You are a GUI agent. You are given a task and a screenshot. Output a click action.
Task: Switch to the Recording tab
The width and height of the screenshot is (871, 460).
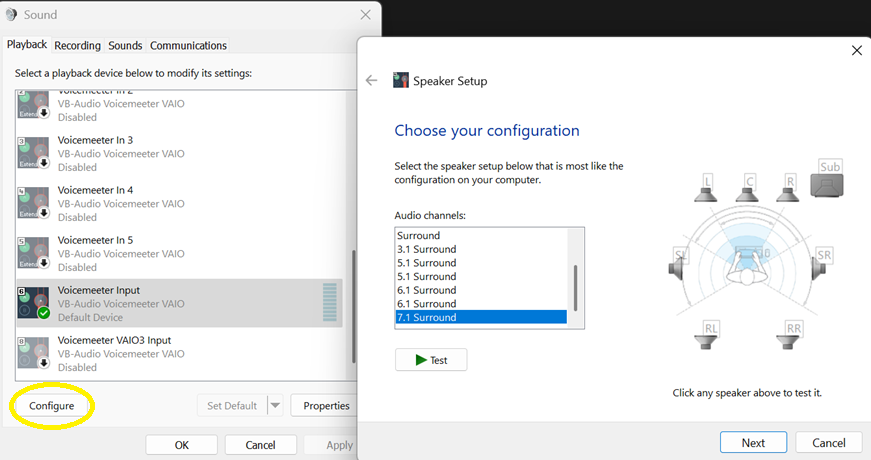77,46
